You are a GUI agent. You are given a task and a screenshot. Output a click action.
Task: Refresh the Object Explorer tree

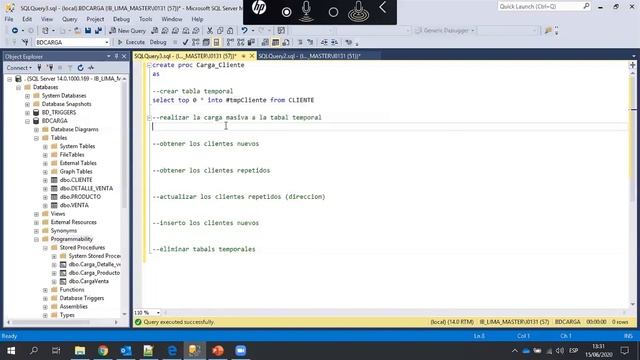click(80, 68)
